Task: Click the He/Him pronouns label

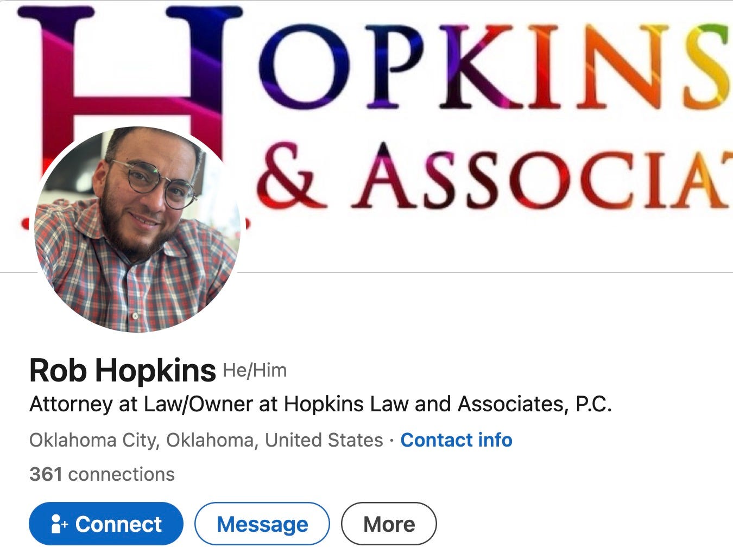Action: tap(255, 371)
